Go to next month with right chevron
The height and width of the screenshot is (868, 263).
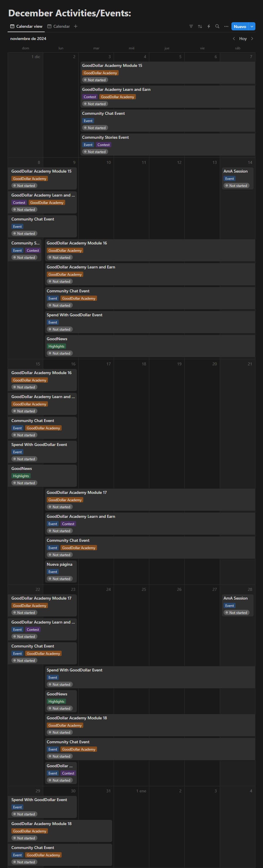pos(252,39)
